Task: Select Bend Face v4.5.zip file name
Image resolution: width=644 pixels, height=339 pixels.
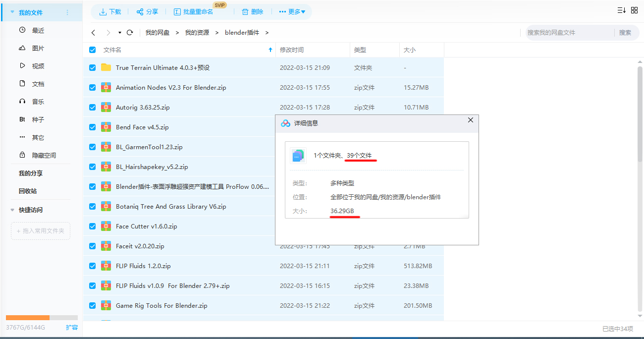Action: (x=142, y=127)
